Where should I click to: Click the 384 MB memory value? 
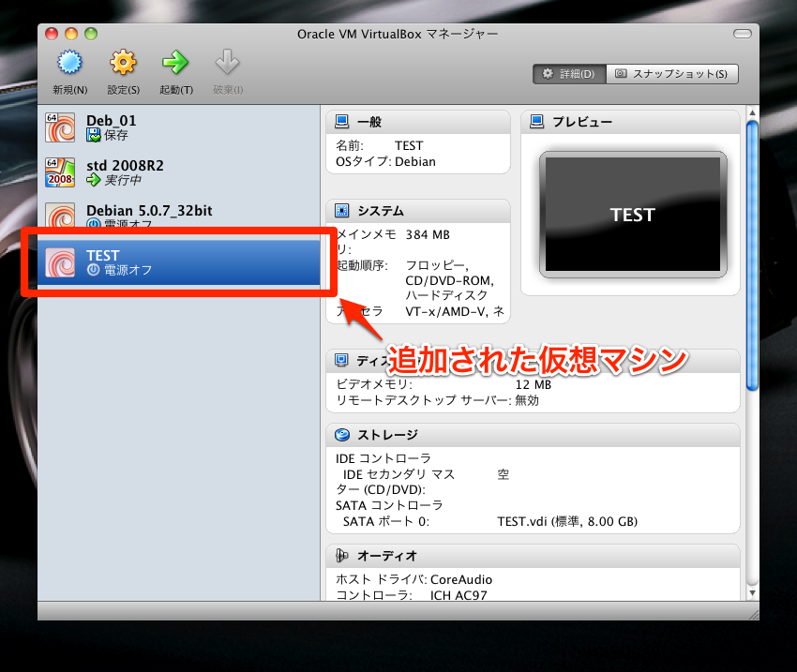[x=428, y=234]
